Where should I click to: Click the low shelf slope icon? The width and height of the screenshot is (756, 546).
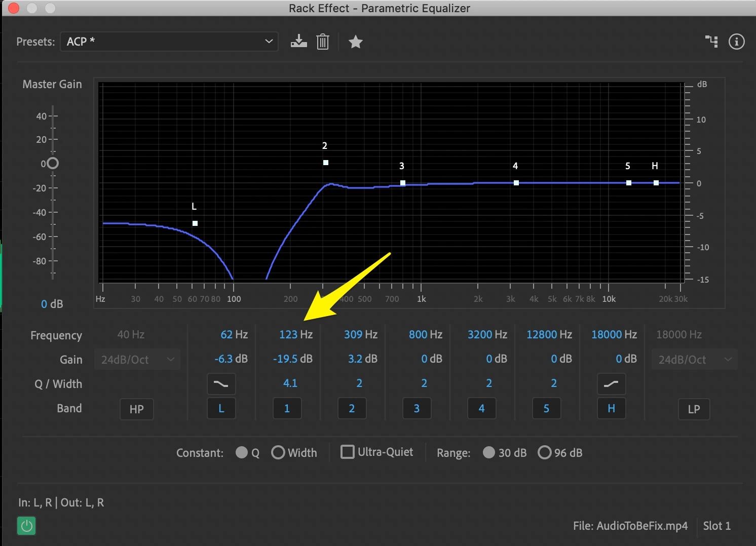[221, 384]
